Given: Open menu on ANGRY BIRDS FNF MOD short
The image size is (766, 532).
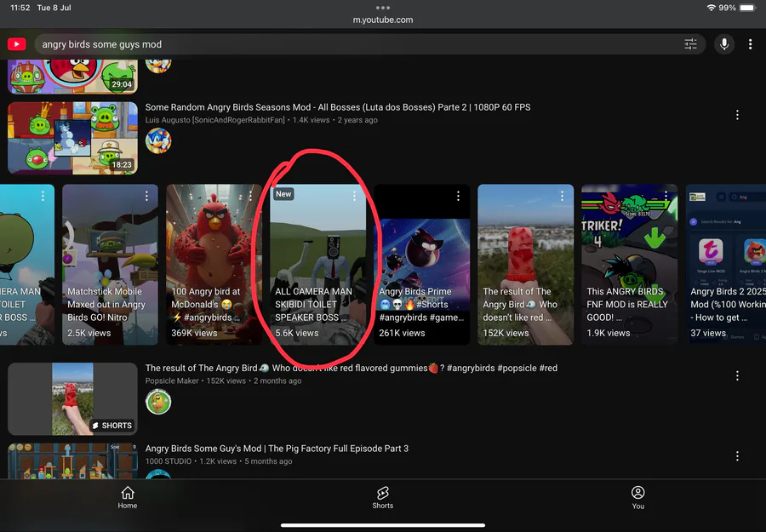Looking at the screenshot, I should pyautogui.click(x=666, y=196).
